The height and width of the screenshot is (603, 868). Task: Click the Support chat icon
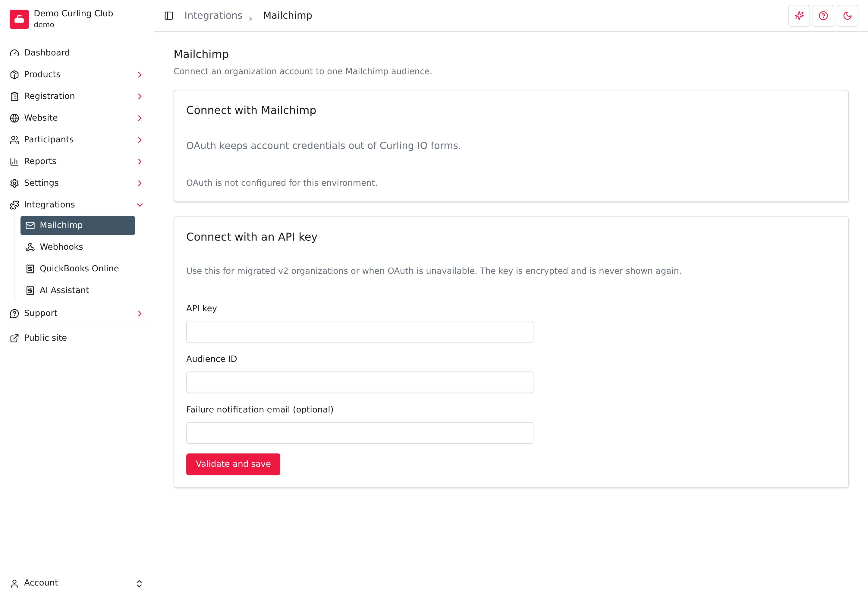point(14,314)
